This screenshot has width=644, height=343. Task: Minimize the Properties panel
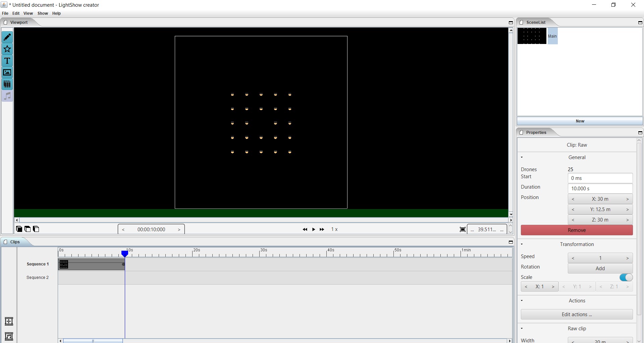point(640,133)
